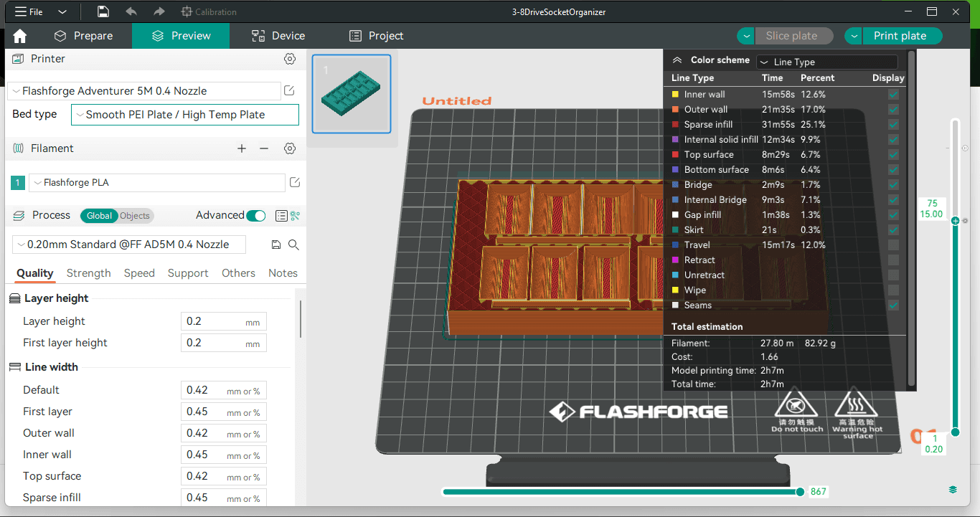Screen dimensions: 980x517
Task: Click the add filament plus icon
Action: pyautogui.click(x=242, y=148)
